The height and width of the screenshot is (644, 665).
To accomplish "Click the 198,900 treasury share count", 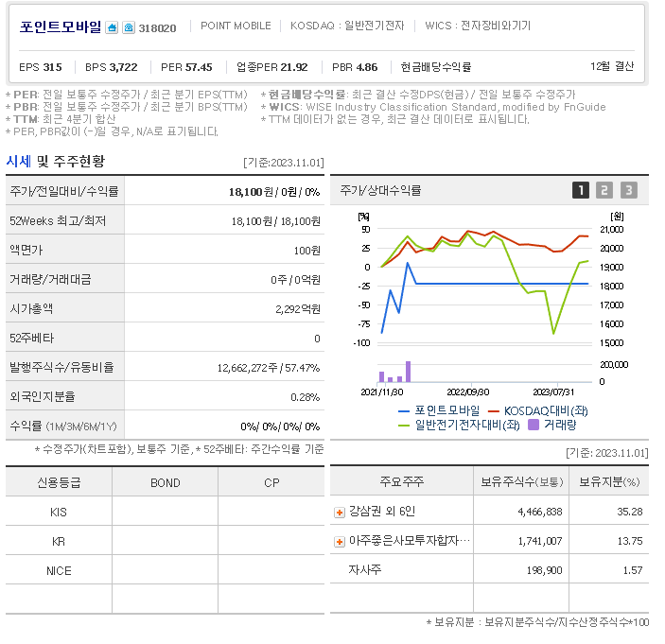I will [x=545, y=570].
